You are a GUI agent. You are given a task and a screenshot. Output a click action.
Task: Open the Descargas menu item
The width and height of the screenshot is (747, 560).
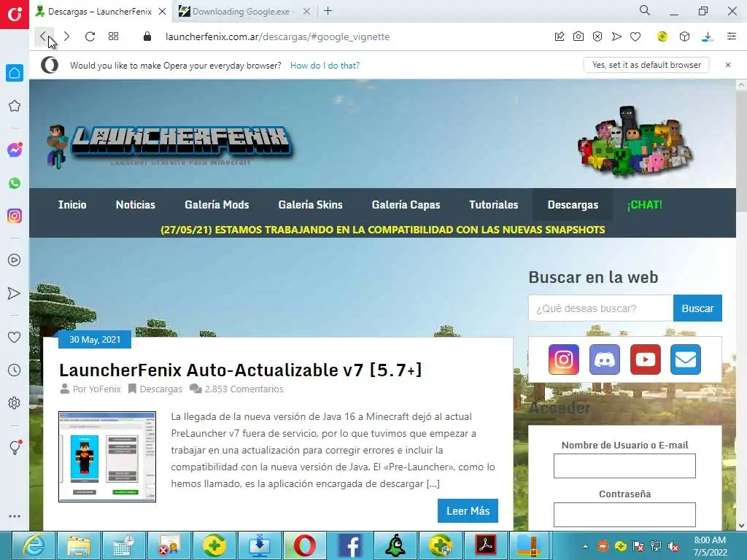(573, 205)
